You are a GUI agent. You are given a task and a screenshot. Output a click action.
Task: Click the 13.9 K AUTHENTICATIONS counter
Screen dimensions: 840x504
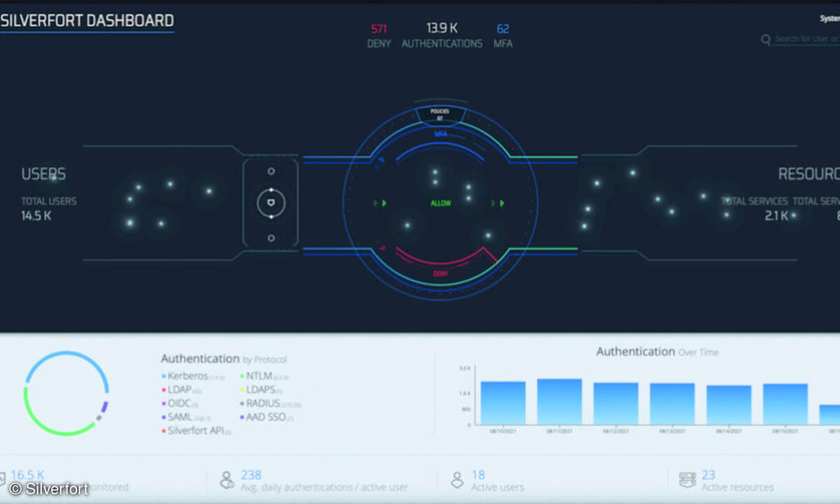[442, 36]
